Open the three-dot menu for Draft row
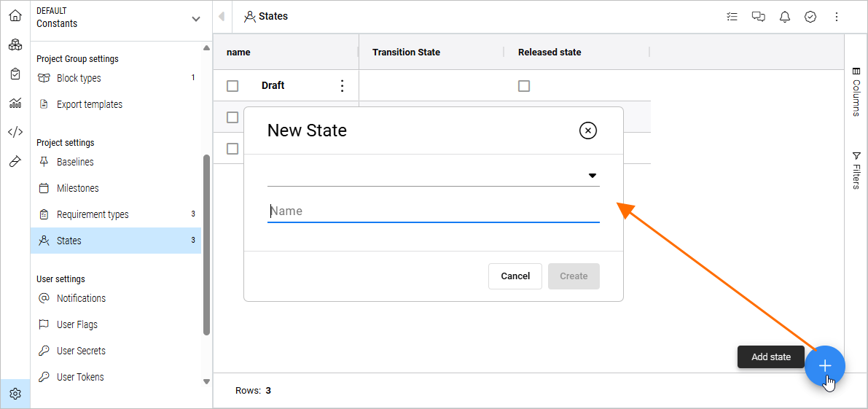The height and width of the screenshot is (409, 868). tap(343, 86)
